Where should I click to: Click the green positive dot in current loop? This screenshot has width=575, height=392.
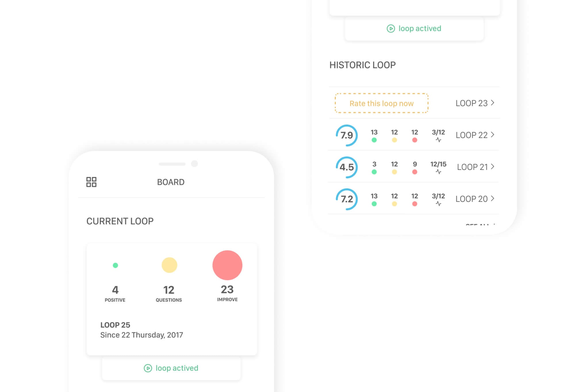[114, 265]
